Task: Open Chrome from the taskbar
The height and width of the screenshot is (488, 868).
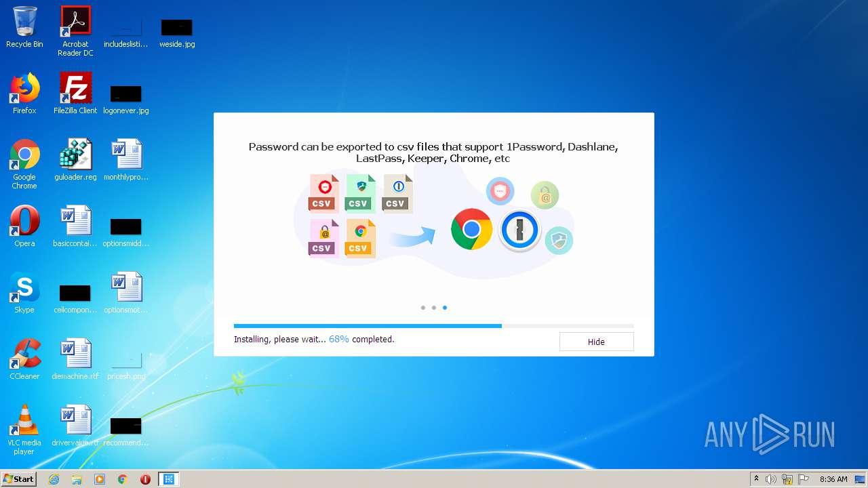Action: click(123, 479)
